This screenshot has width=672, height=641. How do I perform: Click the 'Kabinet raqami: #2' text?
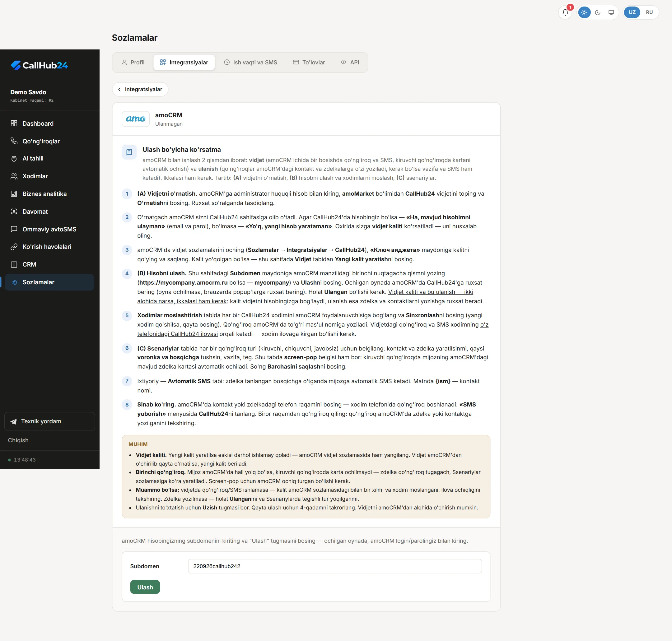point(32,100)
